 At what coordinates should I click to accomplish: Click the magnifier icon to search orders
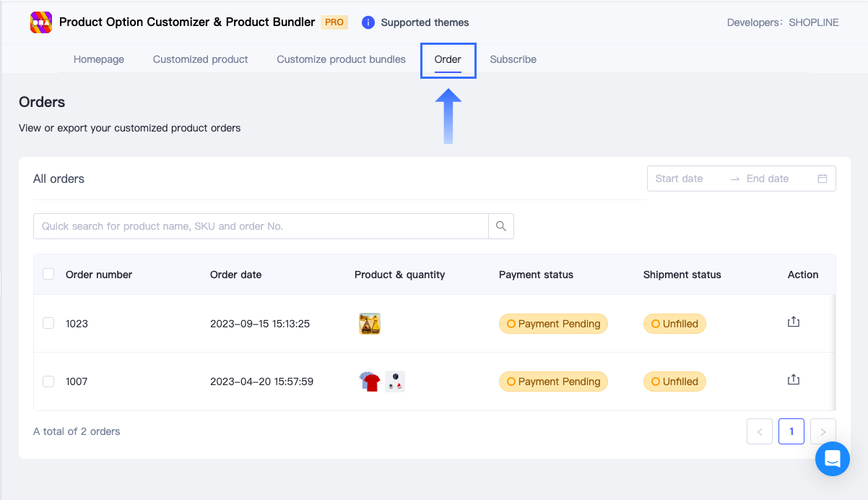[x=500, y=225]
